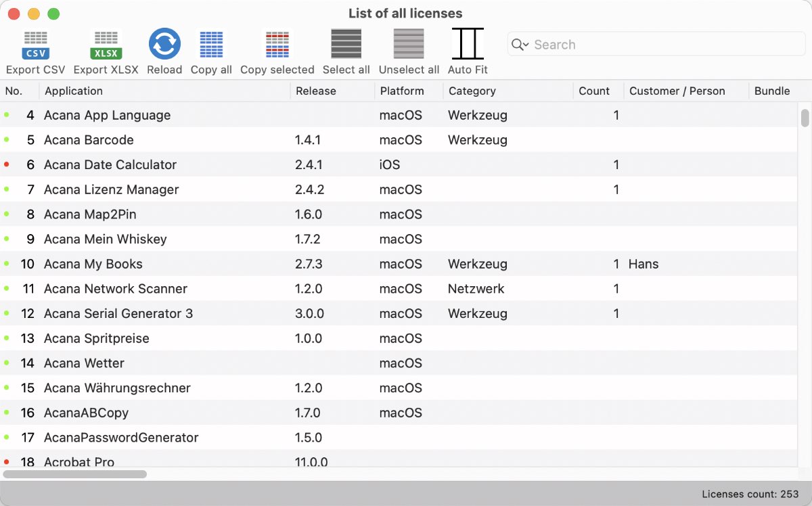Select the Acrobat Pro row
Screen dimensions: 812x506
coord(399,459)
